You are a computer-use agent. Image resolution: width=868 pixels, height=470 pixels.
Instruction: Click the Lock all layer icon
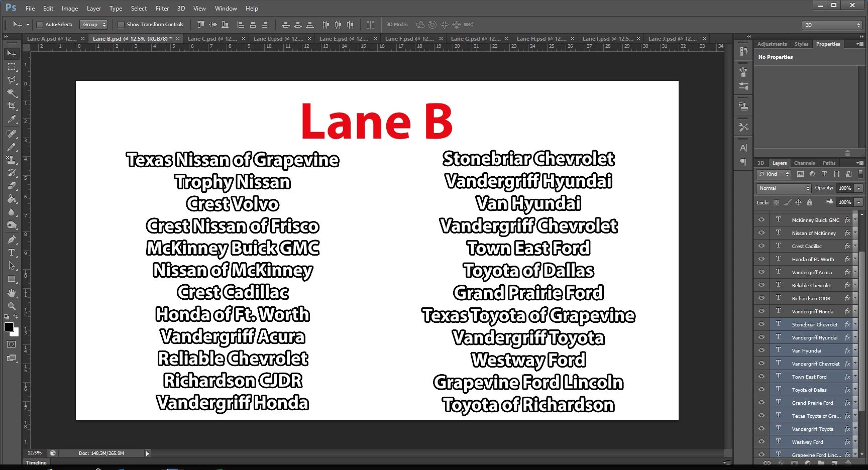pos(810,202)
